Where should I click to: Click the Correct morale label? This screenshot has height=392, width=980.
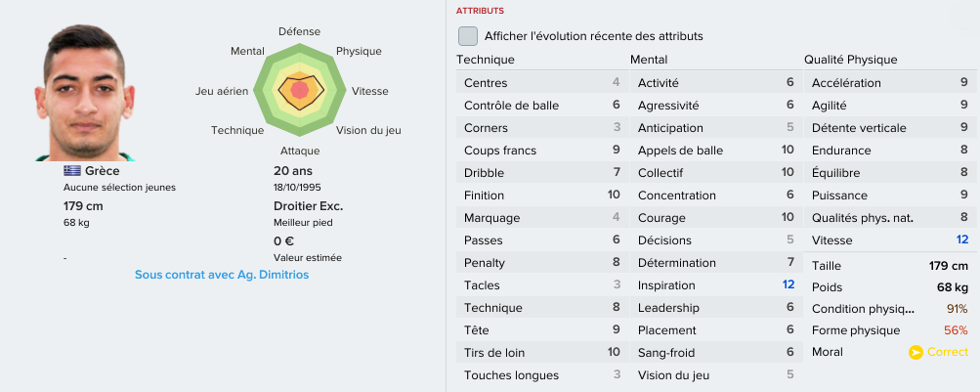pos(948,352)
